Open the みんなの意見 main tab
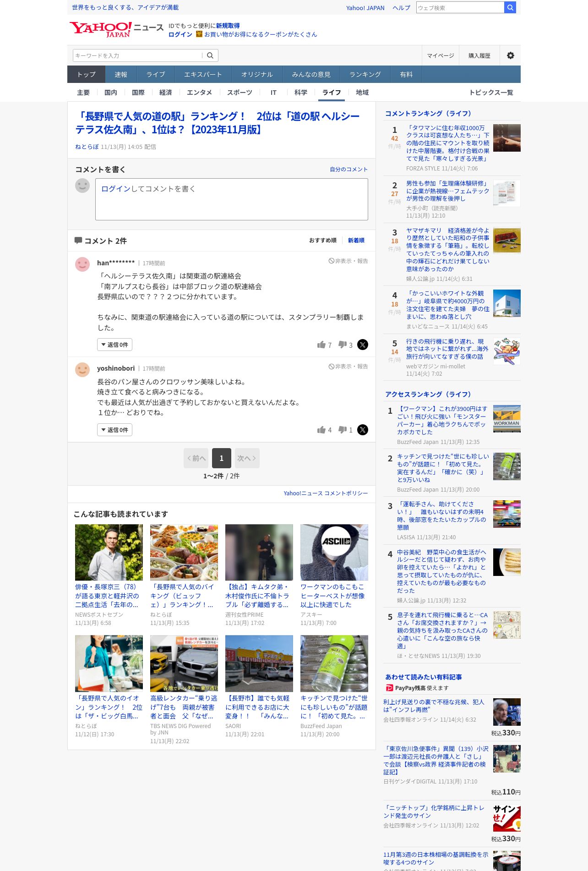Image resolution: width=588 pixels, height=871 pixels. [311, 74]
